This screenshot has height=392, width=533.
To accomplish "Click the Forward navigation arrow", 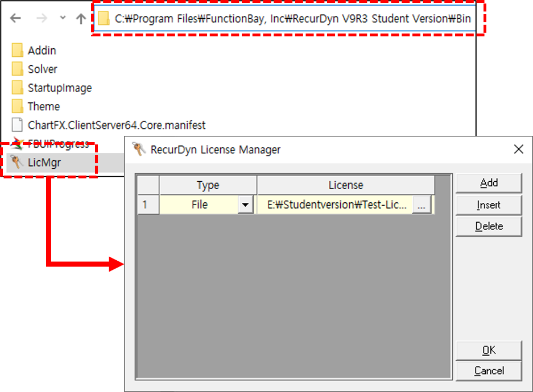I will [x=42, y=18].
